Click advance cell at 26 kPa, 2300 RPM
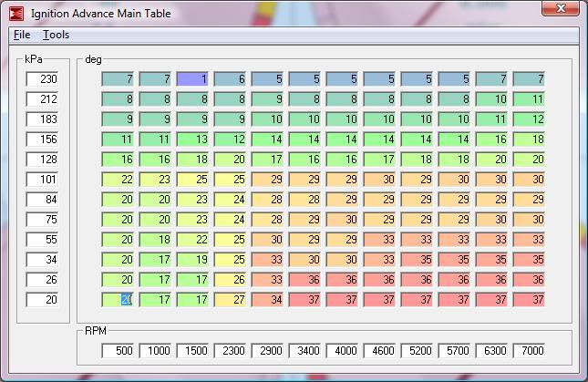 (x=230, y=280)
